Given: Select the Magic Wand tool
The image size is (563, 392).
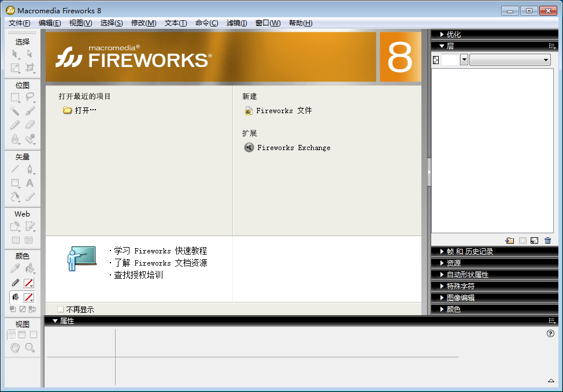Looking at the screenshot, I should 15,110.
